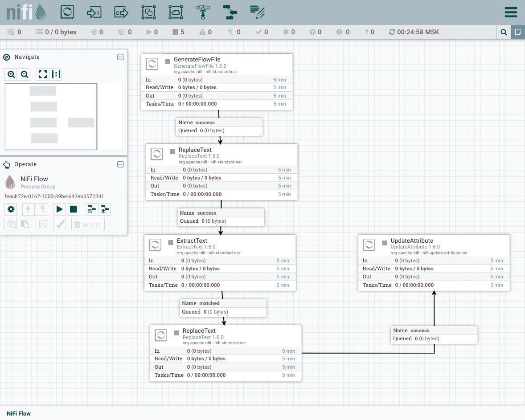Zoom in using the Navigate panel
This screenshot has height=420, width=525.
(x=12, y=74)
